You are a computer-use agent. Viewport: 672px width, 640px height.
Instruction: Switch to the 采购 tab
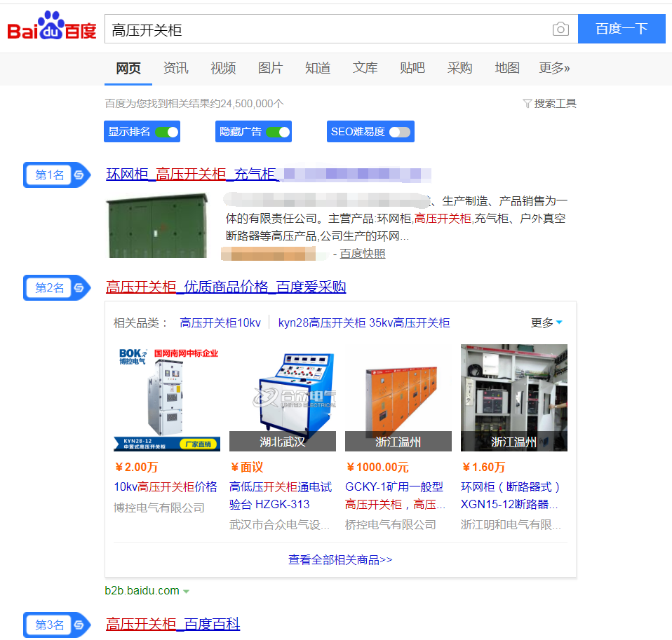pos(459,68)
